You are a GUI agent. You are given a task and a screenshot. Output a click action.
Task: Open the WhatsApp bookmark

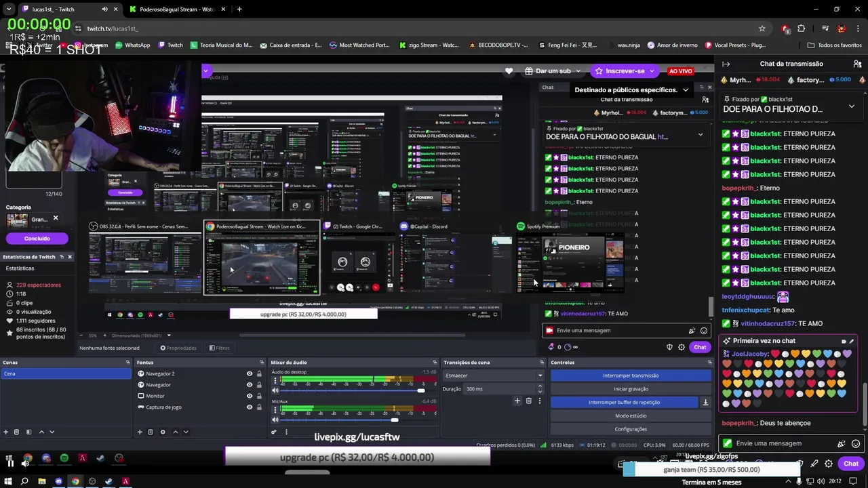133,45
